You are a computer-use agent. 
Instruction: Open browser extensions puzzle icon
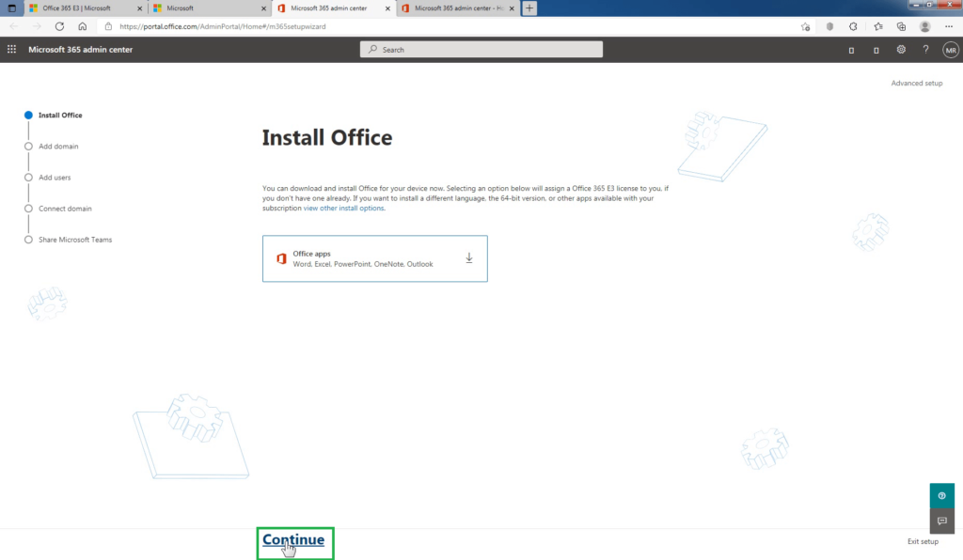point(853,26)
